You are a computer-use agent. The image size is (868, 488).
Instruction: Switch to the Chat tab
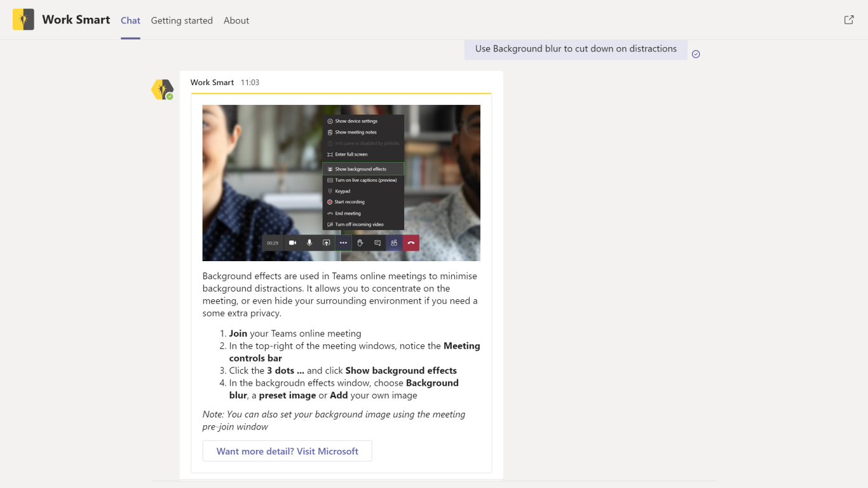130,20
